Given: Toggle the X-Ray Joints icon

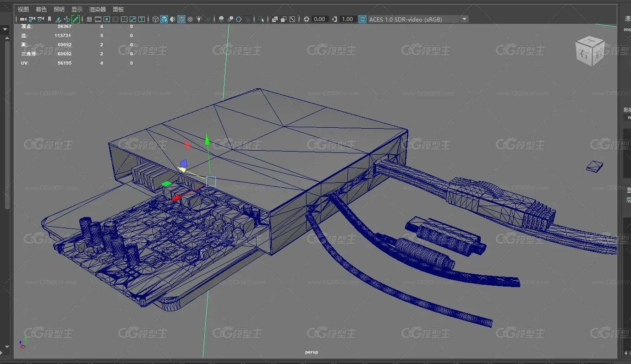Looking at the screenshot, I should point(292,19).
